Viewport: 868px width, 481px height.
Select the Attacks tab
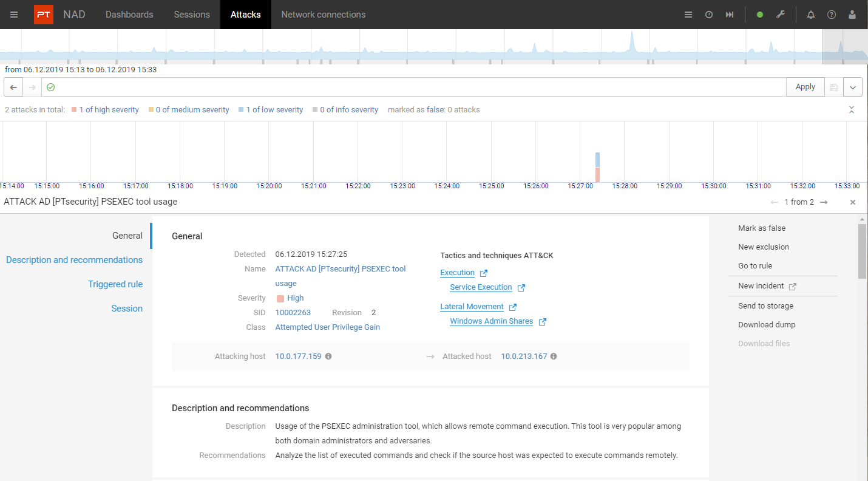coord(246,15)
